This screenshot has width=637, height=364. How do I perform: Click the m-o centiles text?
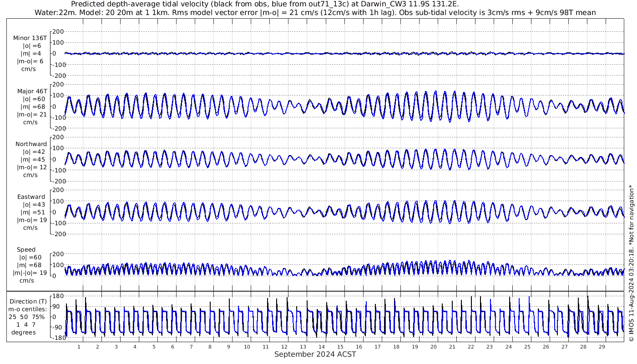30,309
